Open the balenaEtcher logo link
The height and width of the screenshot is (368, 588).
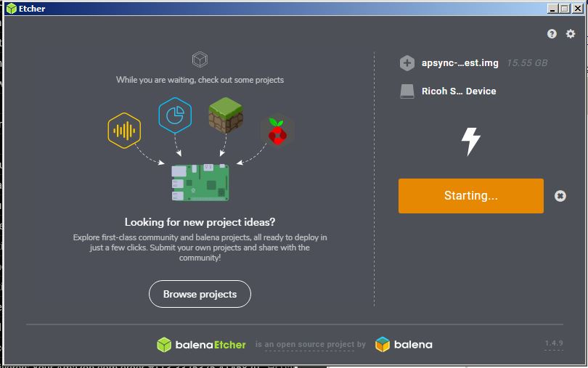201,344
